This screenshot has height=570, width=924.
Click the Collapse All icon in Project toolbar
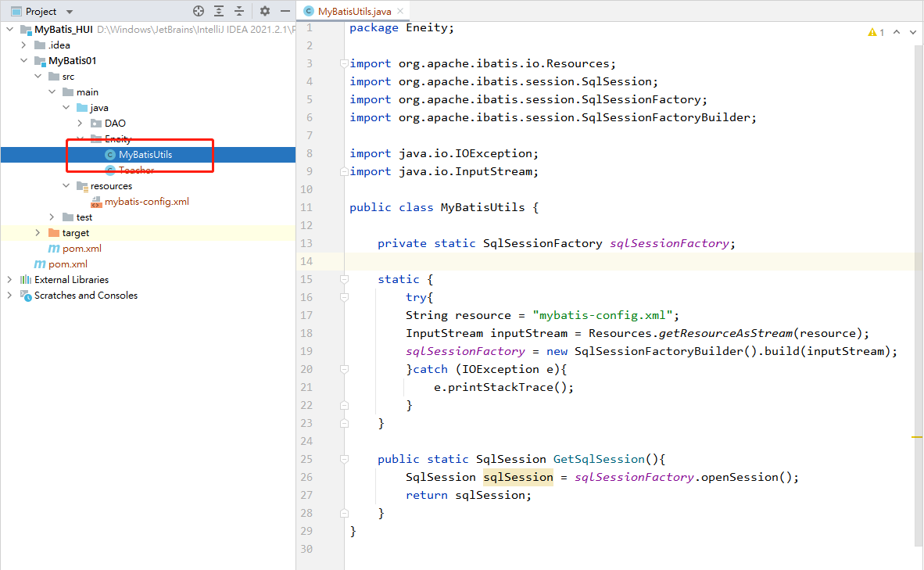point(239,11)
